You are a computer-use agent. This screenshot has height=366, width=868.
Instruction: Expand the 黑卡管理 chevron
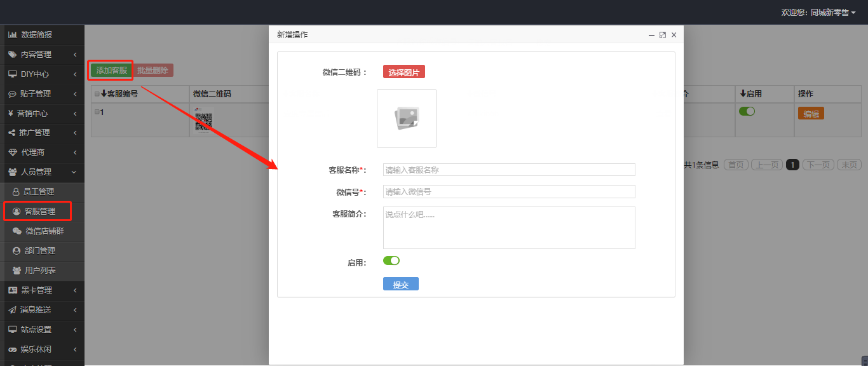75,290
